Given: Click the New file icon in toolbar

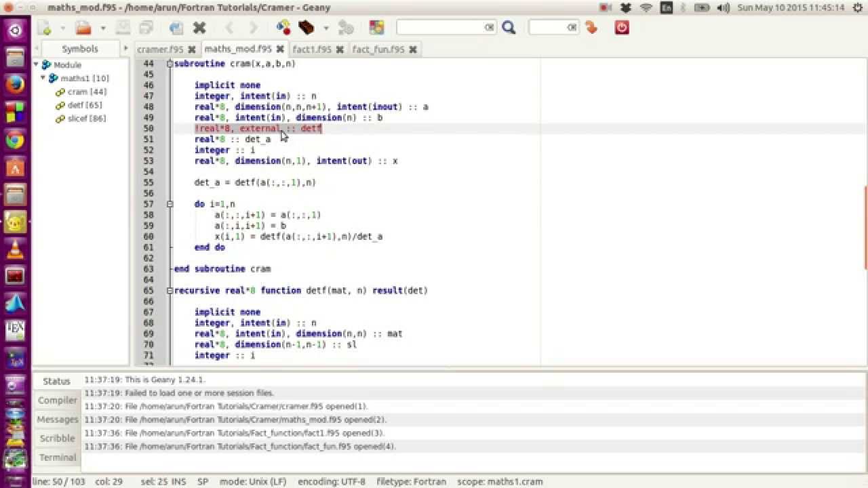Looking at the screenshot, I should click(x=45, y=28).
